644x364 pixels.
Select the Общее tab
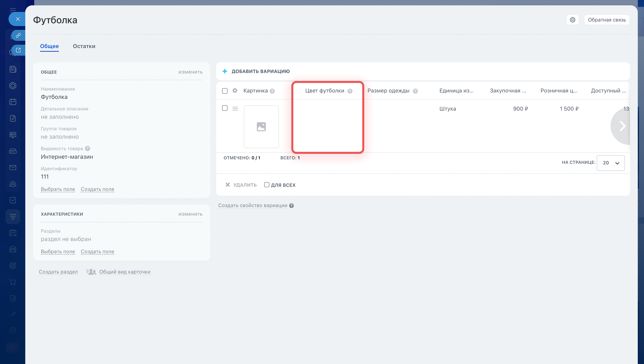pyautogui.click(x=49, y=46)
